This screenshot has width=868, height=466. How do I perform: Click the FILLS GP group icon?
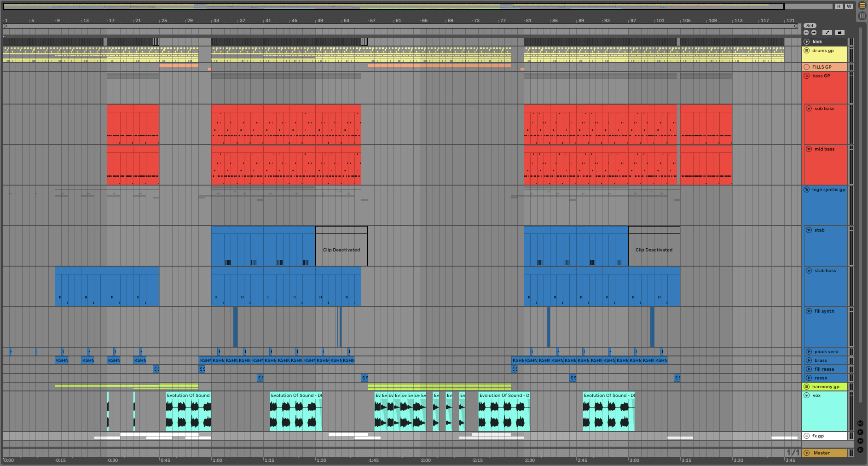(x=807, y=67)
